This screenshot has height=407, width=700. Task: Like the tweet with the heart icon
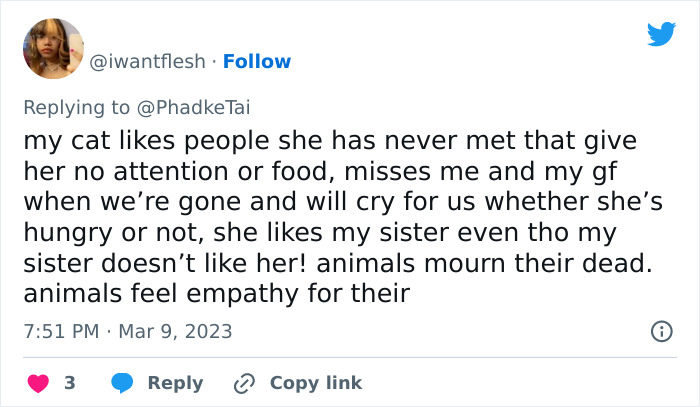click(37, 383)
